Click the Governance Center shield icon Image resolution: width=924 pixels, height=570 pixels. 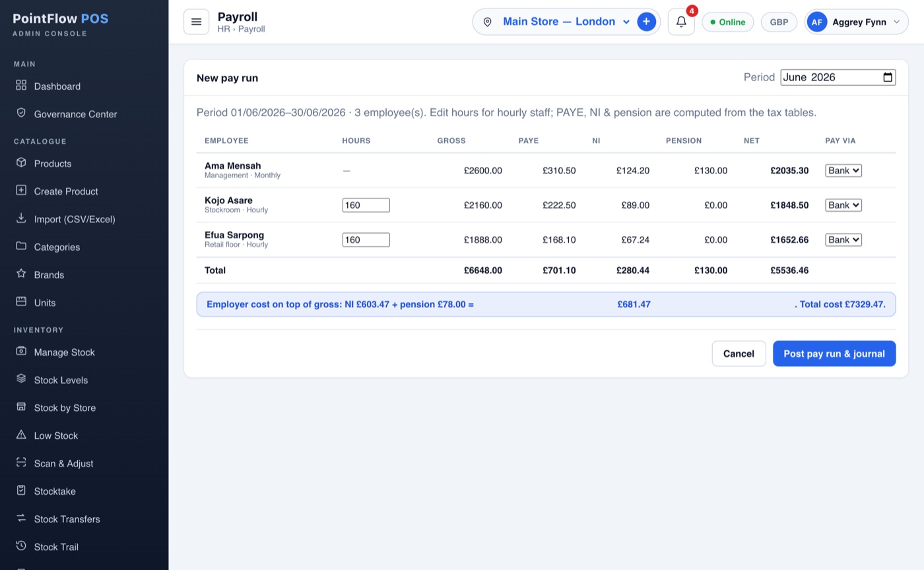(x=21, y=113)
